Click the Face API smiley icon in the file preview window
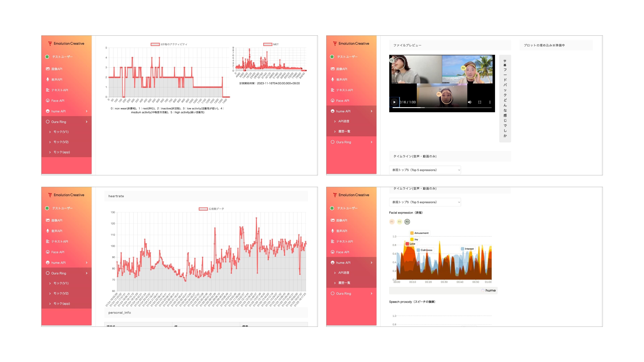 332,101
